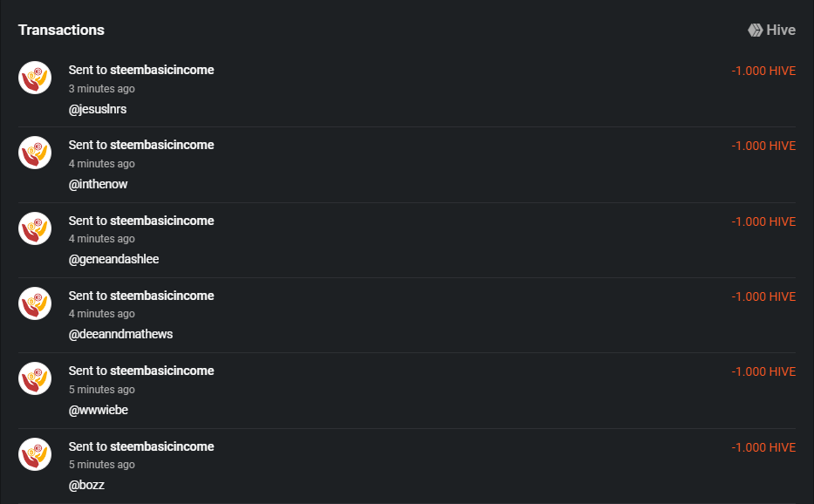The image size is (814, 504).
Task: Click the Hive logo icon in header
Action: tap(756, 30)
